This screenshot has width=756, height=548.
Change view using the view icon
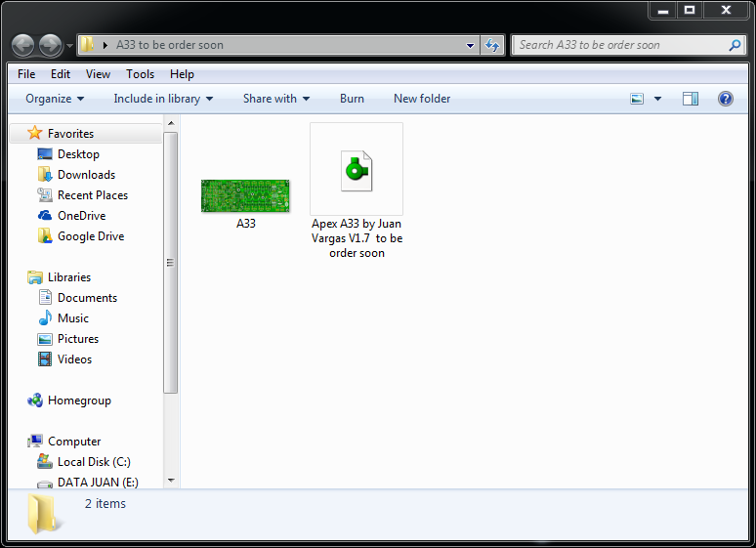tap(637, 99)
